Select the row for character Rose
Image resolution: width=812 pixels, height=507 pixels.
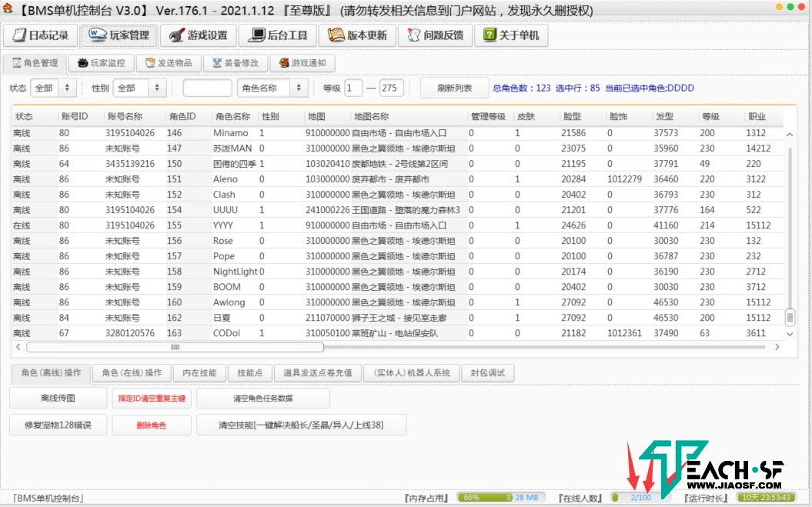(x=397, y=241)
